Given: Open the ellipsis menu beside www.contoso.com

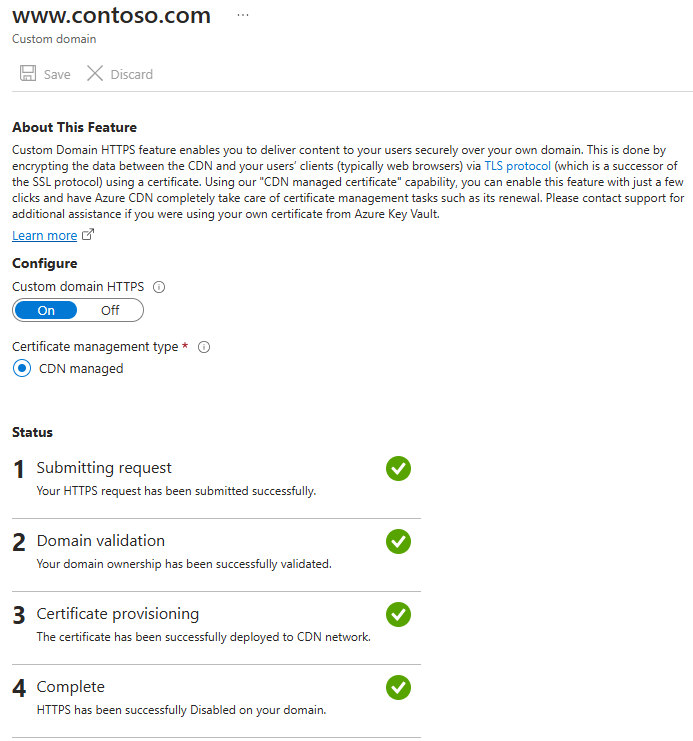Looking at the screenshot, I should pos(243,15).
